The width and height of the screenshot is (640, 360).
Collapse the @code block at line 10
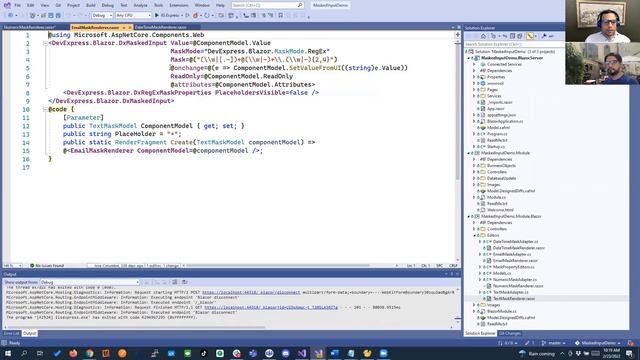(x=45, y=109)
